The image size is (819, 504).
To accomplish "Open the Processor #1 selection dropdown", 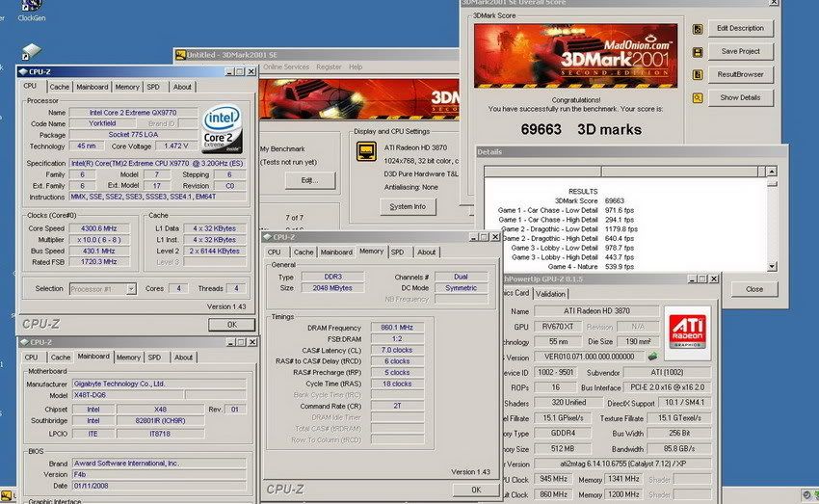I will (x=102, y=288).
